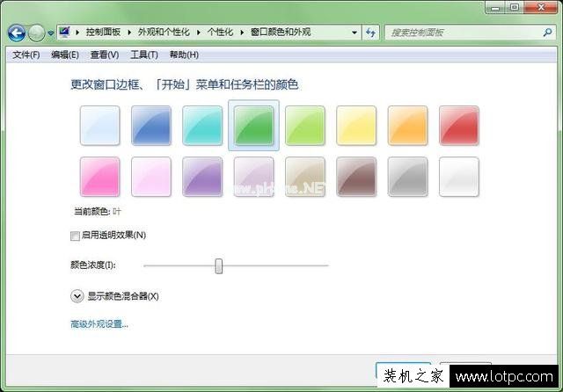This screenshot has height=392, width=563.
Task: Open the 帮助(H) menu
Action: point(184,54)
